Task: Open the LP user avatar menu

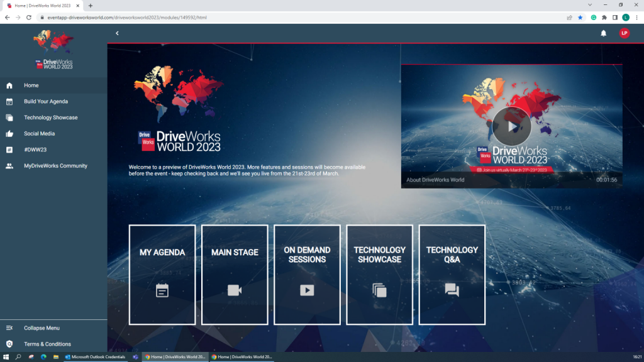Action: pyautogui.click(x=625, y=33)
